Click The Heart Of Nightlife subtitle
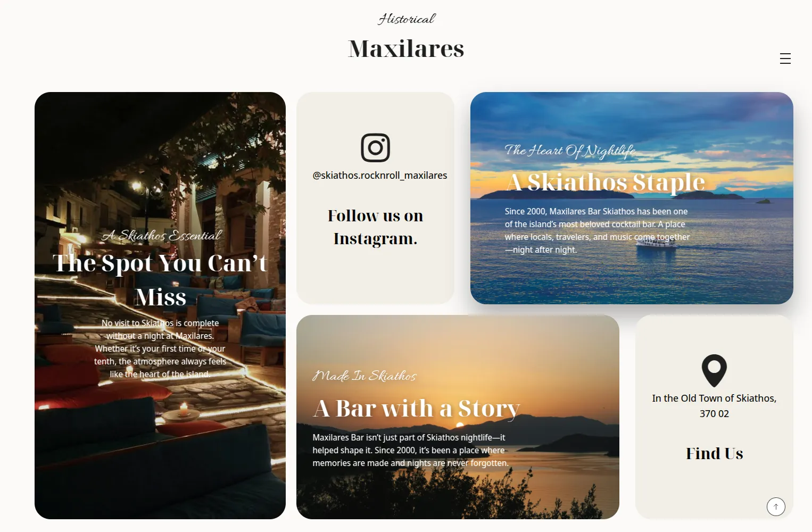 tap(570, 151)
